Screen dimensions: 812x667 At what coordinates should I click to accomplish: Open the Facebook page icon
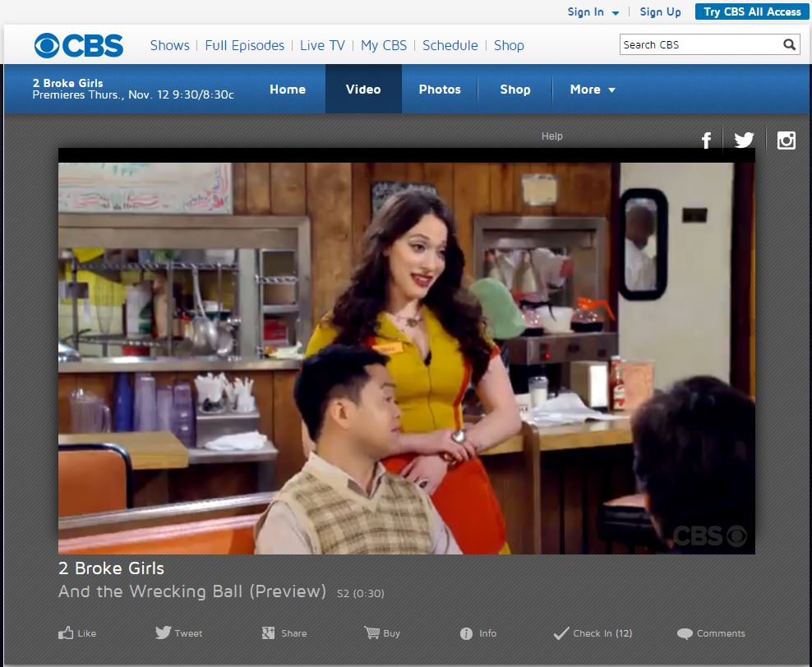(x=706, y=140)
